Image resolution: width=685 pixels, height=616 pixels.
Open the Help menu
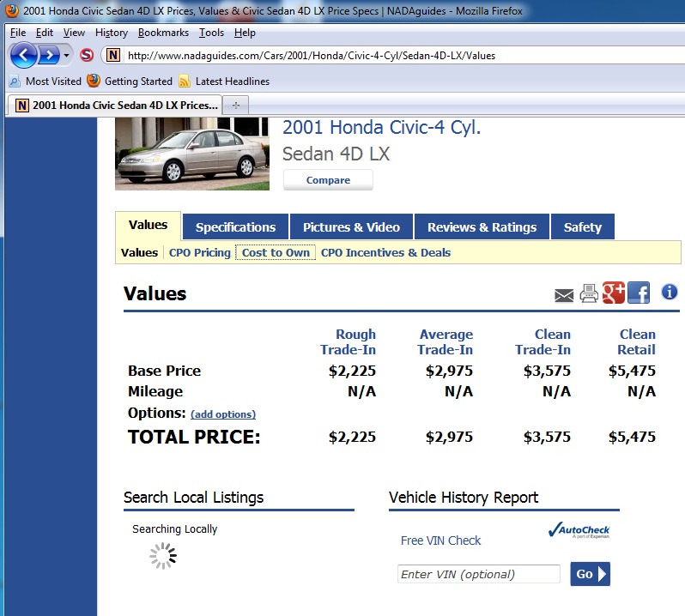click(245, 33)
